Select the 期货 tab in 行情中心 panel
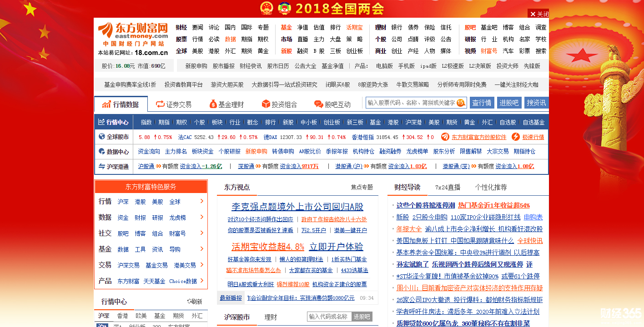This screenshot has width=644, height=327. [x=178, y=316]
